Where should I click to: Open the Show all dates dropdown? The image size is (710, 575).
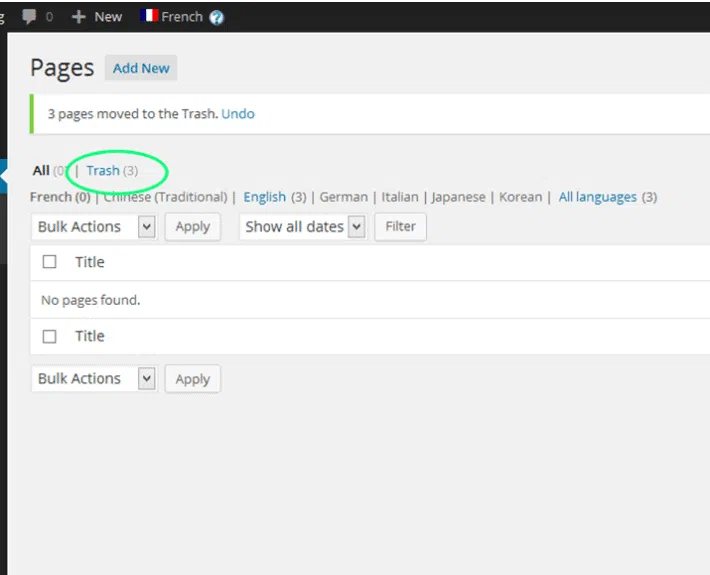click(302, 226)
